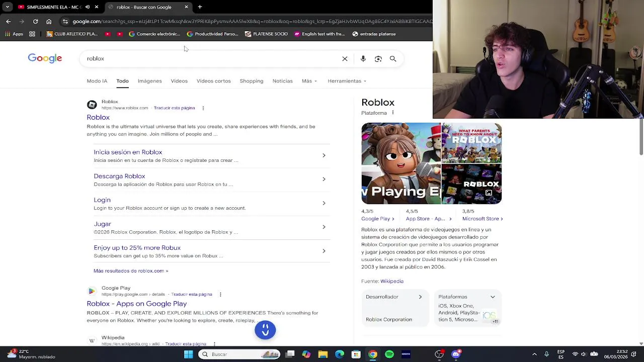Image resolution: width=644 pixels, height=362 pixels.
Task: Open a new tab with the plus icon
Action: 200,7
